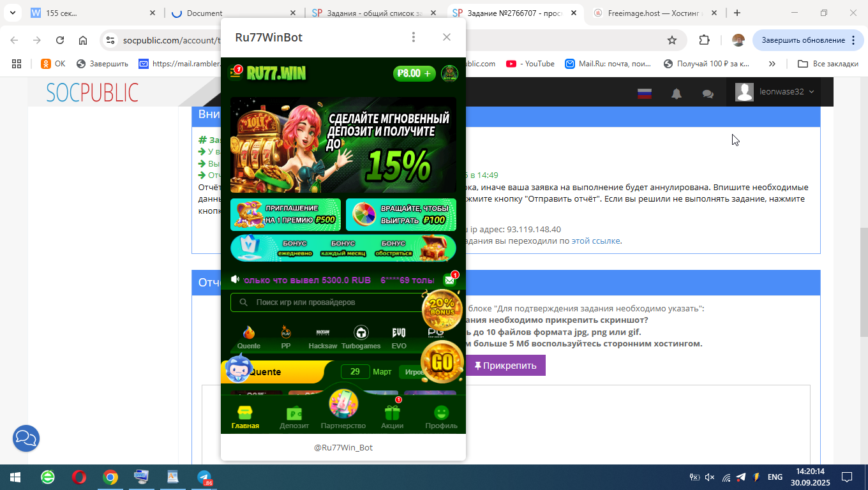View site information left of the address
Screen dimensions: 868x490
tap(111, 40)
